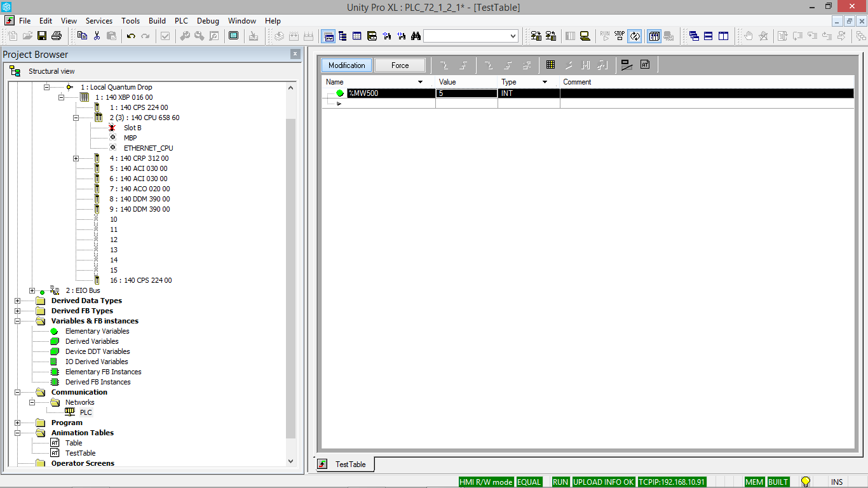The width and height of the screenshot is (868, 488).
Task: Toggle the animation refresh arrows icon
Action: point(635,36)
